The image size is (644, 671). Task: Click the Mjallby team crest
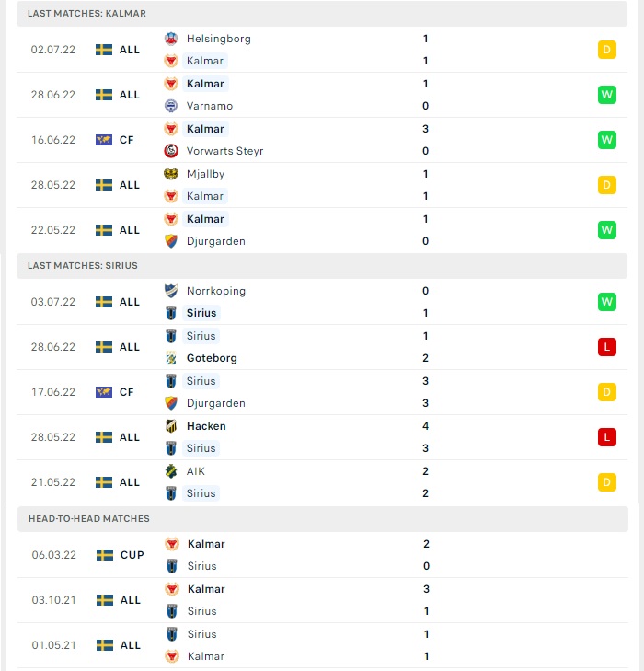(x=171, y=174)
